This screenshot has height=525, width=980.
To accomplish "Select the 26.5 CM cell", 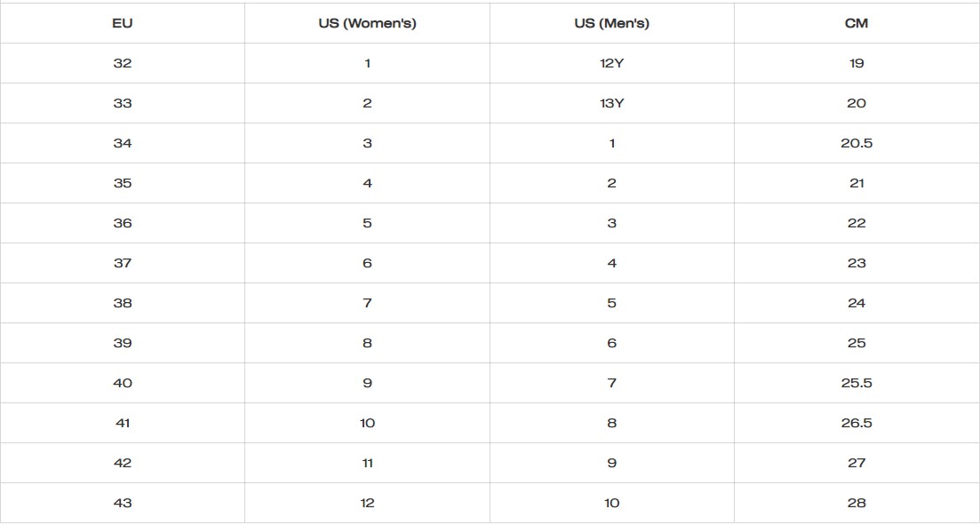I will [x=857, y=423].
